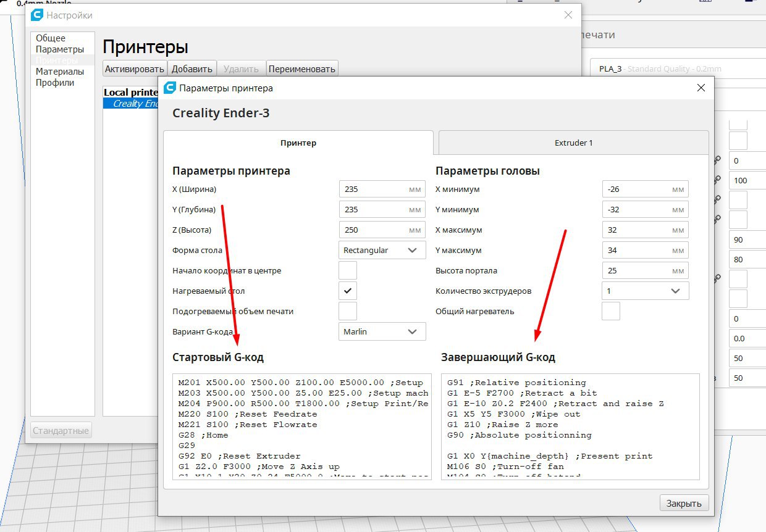766x532 pixels.
Task: Click the value 80 field in the print settings panel
Action: 746,259
